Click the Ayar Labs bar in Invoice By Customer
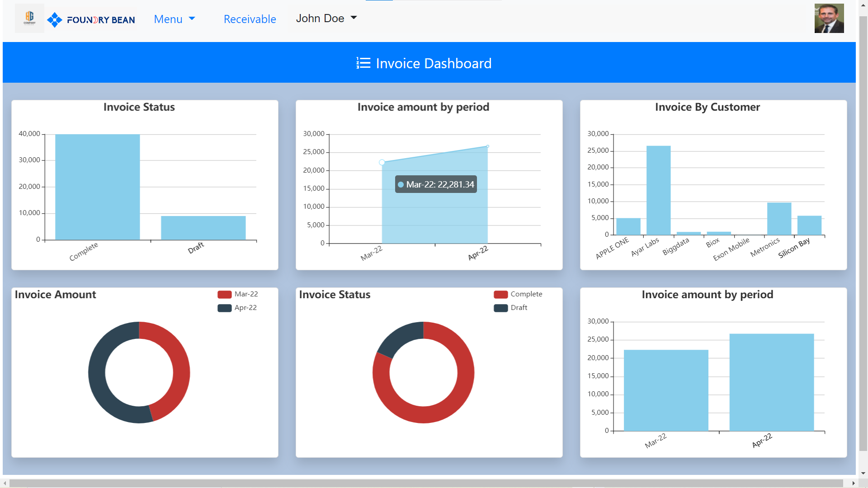 (659, 190)
